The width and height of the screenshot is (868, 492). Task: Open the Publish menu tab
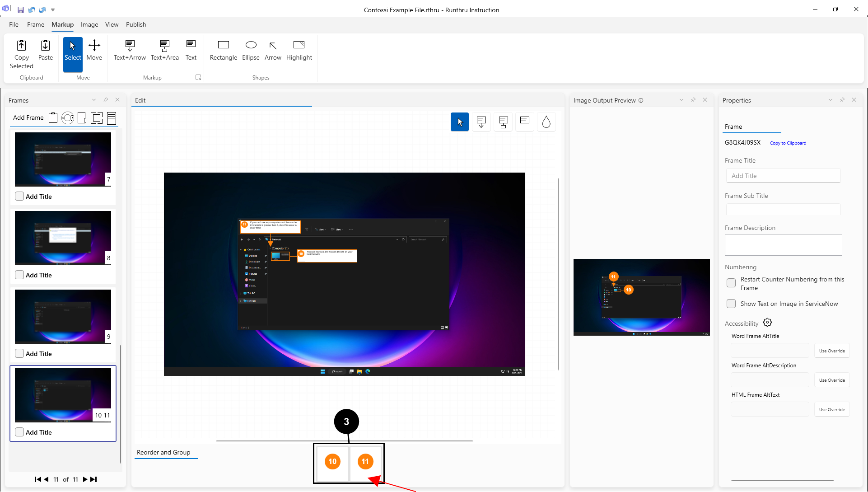(136, 24)
